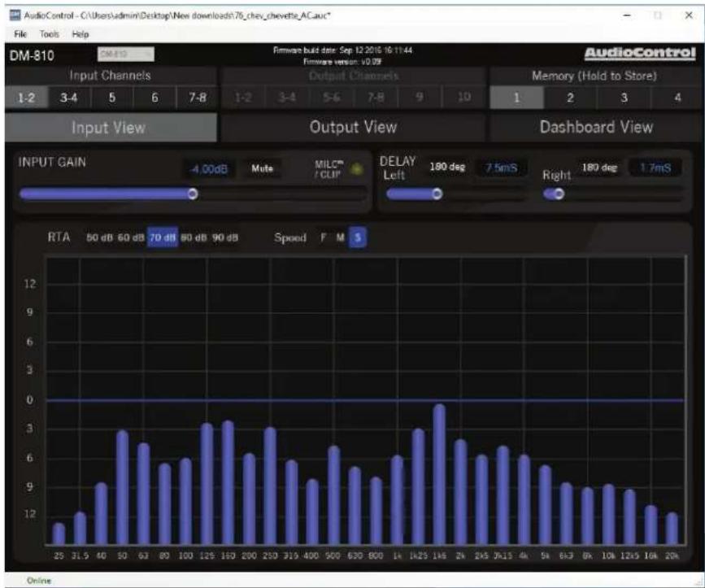Viewport: 705px width, 588px height.
Task: Click the AudioControl logo
Action: (x=640, y=54)
